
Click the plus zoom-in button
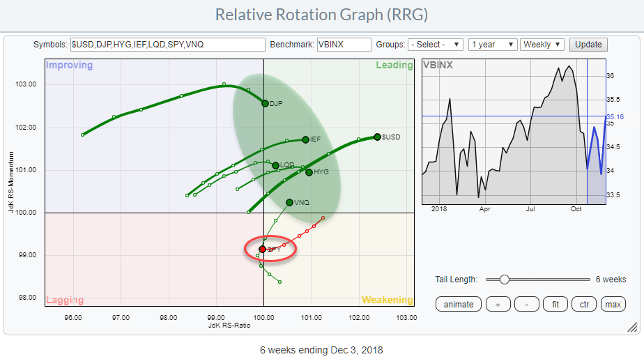click(x=499, y=305)
